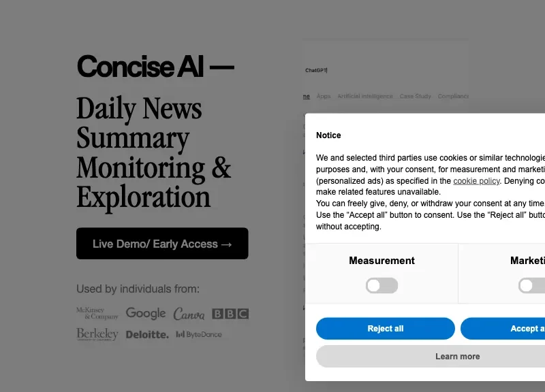Image resolution: width=545 pixels, height=392 pixels.
Task: Click the BBC logo
Action: 230,314
